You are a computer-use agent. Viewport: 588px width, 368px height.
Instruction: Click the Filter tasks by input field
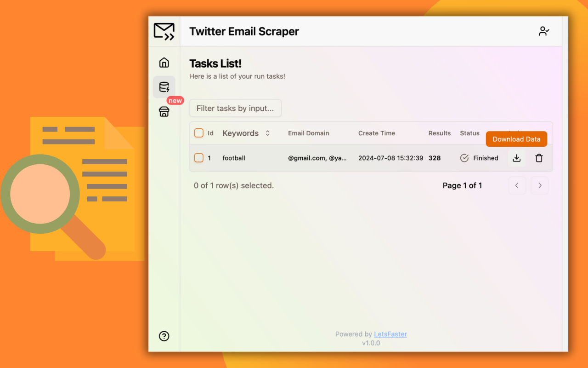pos(235,108)
